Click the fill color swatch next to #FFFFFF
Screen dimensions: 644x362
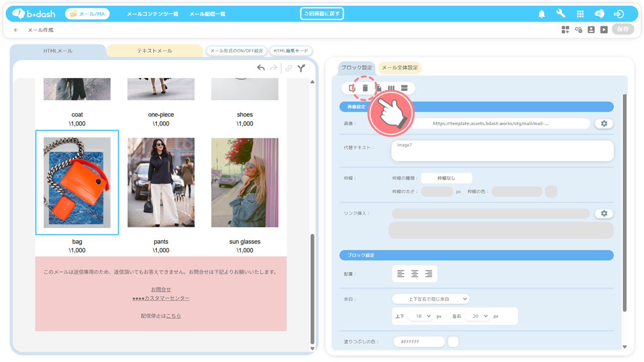[453, 342]
